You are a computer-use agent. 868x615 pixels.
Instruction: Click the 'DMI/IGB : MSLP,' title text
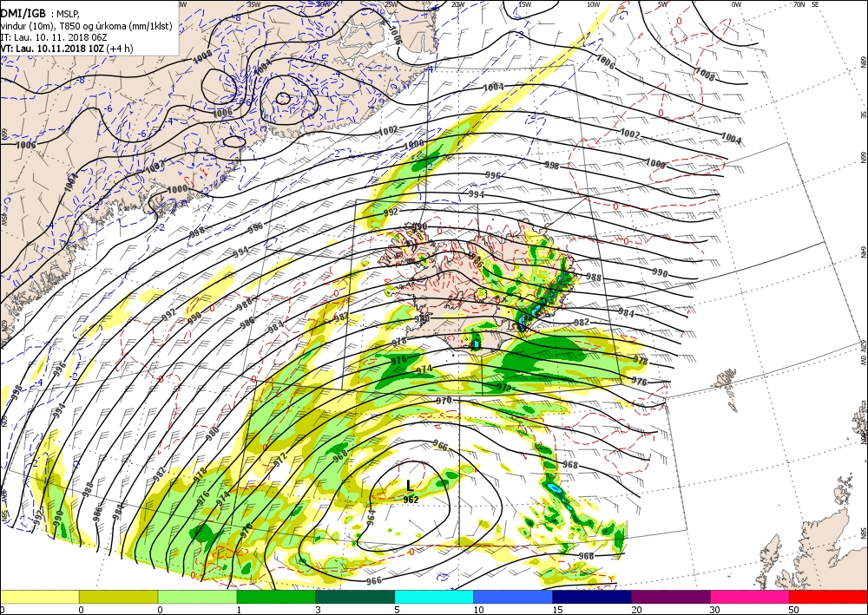tap(40, 14)
